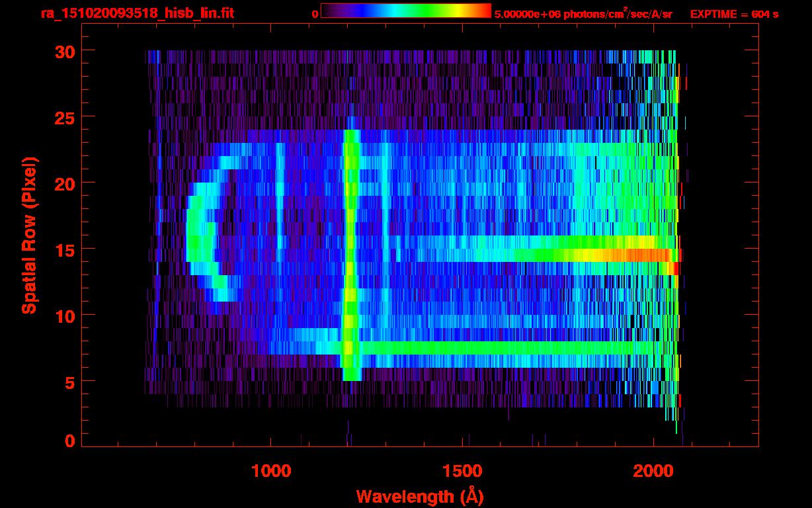
Task: Click the spatial row 5 tick label
Action: [x=69, y=382]
